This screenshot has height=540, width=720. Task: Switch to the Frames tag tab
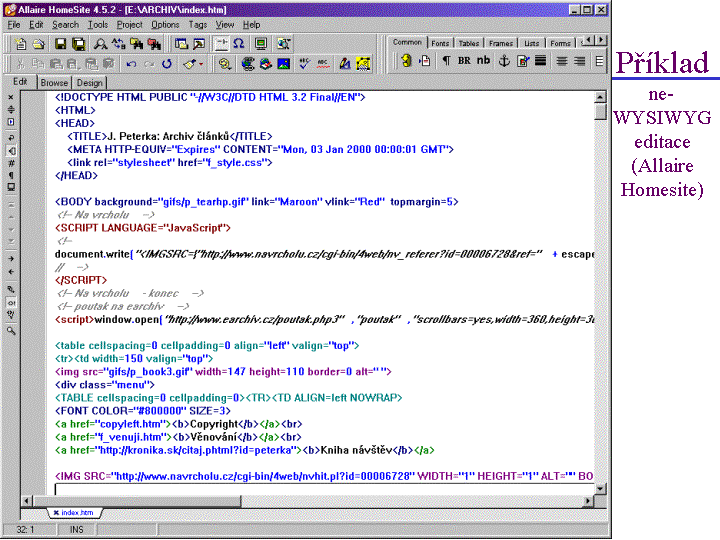(x=501, y=43)
